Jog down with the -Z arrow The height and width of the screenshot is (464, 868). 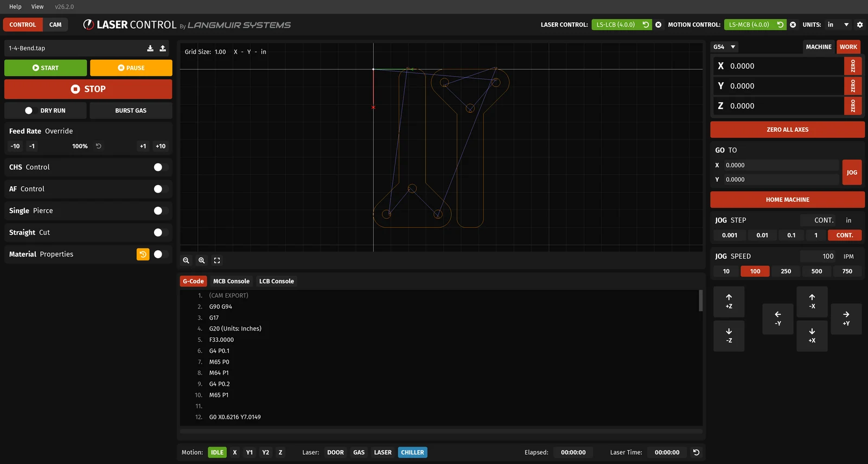729,336
